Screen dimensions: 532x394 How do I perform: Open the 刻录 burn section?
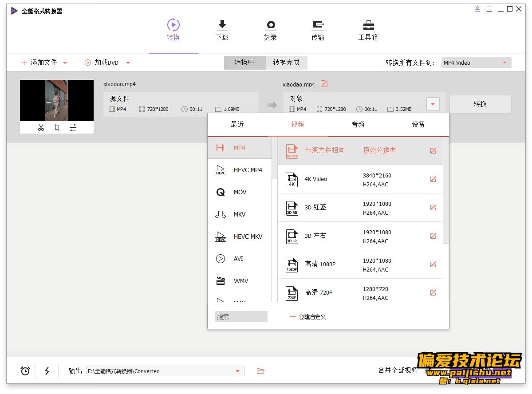tap(270, 30)
